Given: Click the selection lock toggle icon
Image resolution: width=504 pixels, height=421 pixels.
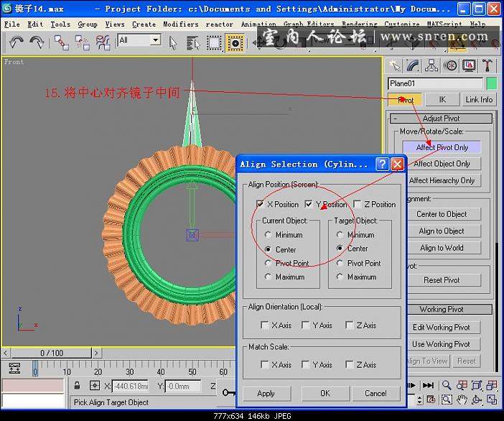Looking at the screenshot, I should tap(77, 385).
